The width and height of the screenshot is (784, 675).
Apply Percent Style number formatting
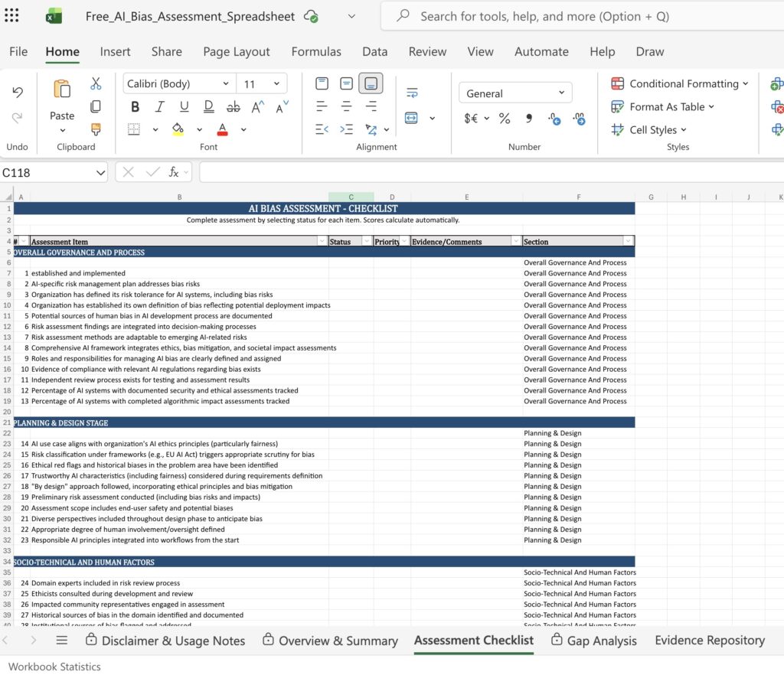pyautogui.click(x=503, y=117)
